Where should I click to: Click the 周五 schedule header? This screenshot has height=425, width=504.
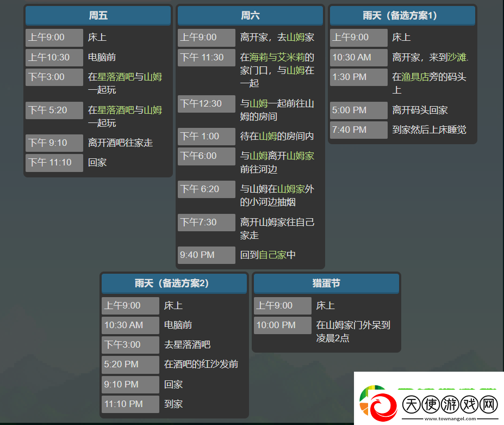coord(98,15)
